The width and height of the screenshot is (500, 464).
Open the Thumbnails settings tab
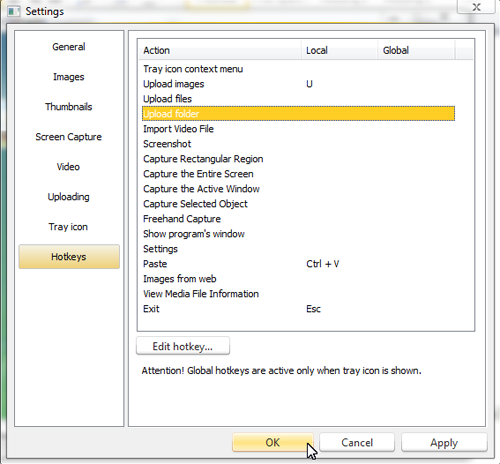pyautogui.click(x=69, y=107)
